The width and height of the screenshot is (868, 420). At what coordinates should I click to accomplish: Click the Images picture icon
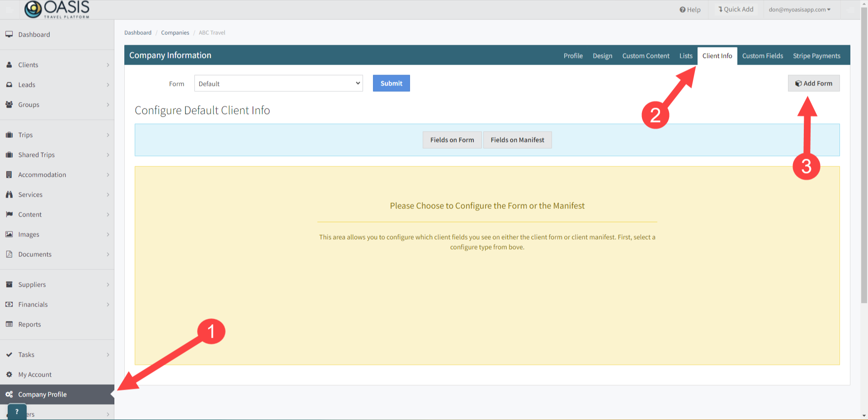9,234
